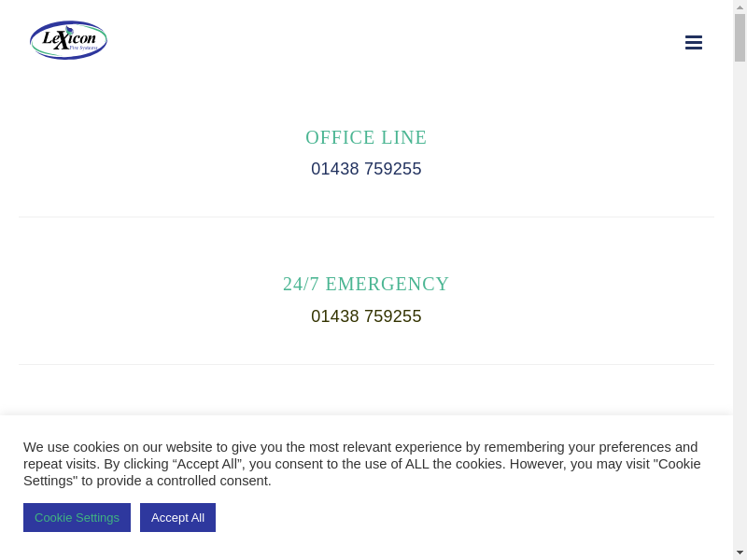Select the 24/7 EMERGENCY heading

pyautogui.click(x=366, y=284)
